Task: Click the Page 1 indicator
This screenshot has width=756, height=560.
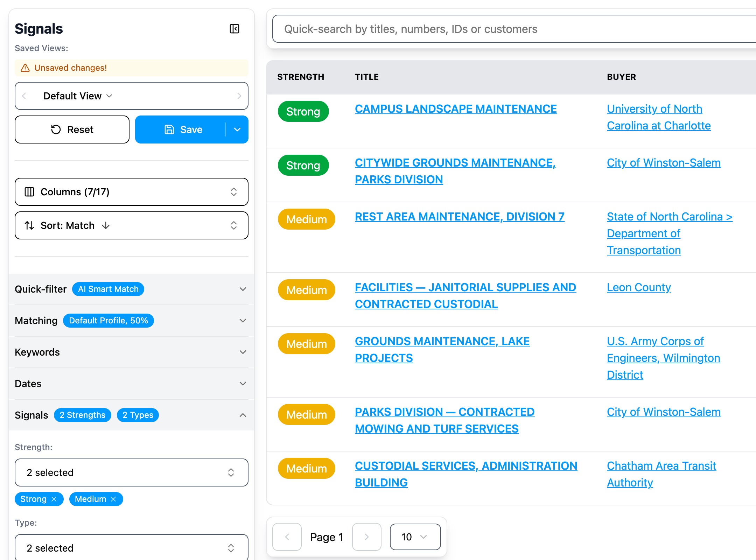Action: pyautogui.click(x=327, y=537)
